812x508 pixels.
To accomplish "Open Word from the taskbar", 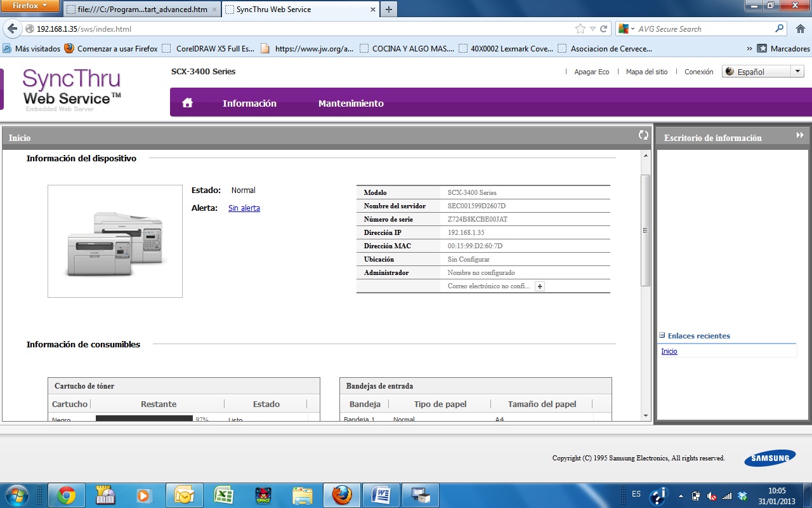I will pyautogui.click(x=381, y=495).
